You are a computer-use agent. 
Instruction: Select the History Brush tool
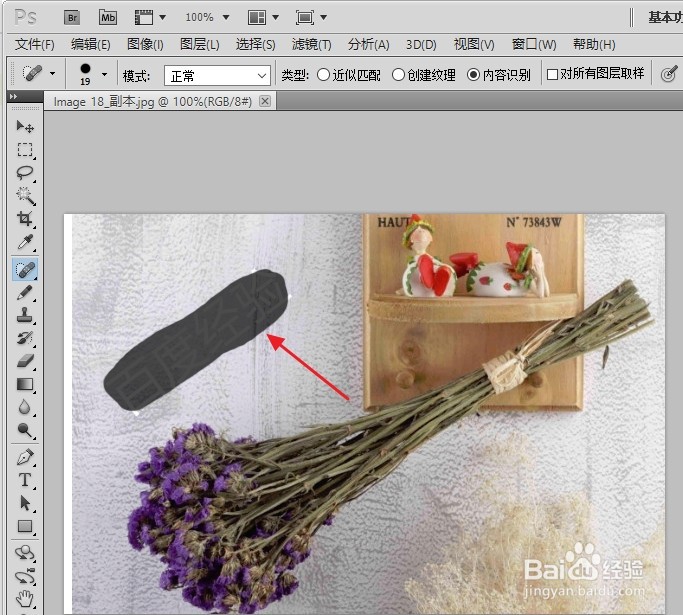tap(25, 338)
